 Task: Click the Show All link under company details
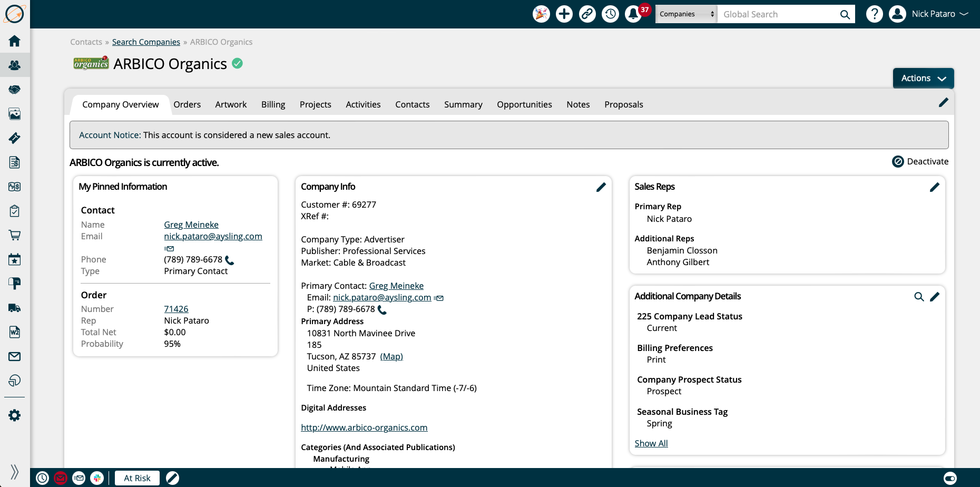[x=651, y=443]
